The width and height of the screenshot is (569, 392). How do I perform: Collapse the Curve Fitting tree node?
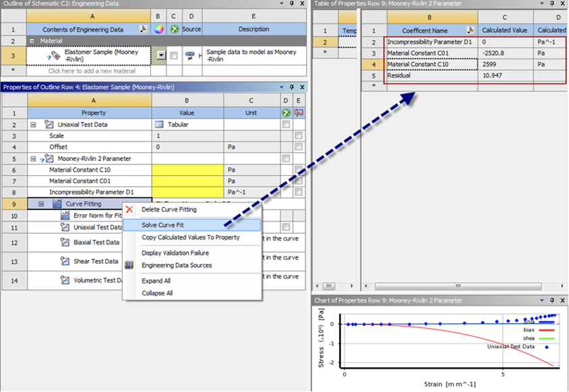pos(41,204)
